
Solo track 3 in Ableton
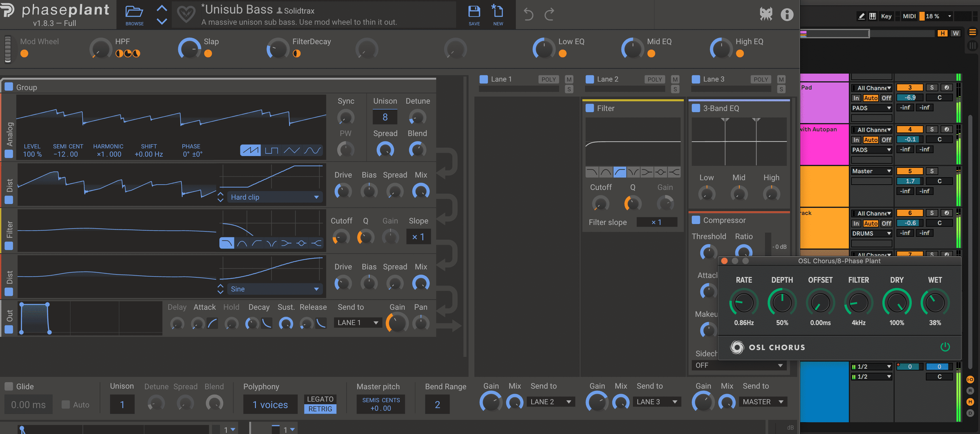(x=932, y=87)
